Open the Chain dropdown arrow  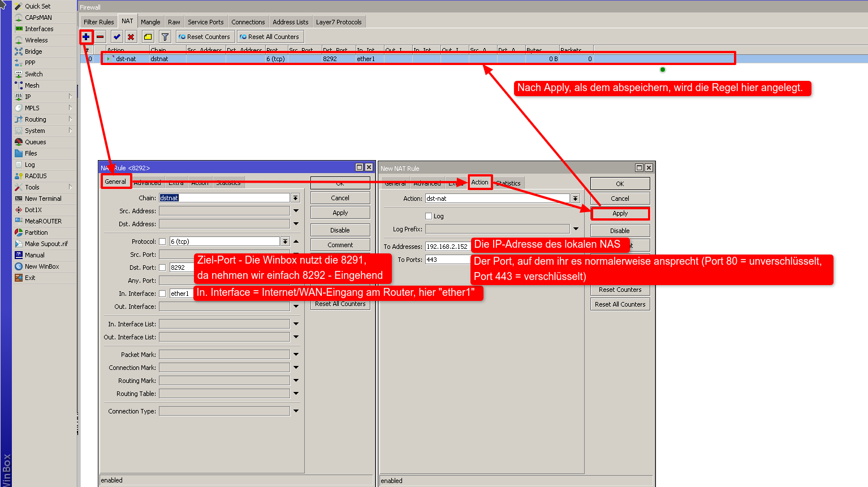click(295, 198)
